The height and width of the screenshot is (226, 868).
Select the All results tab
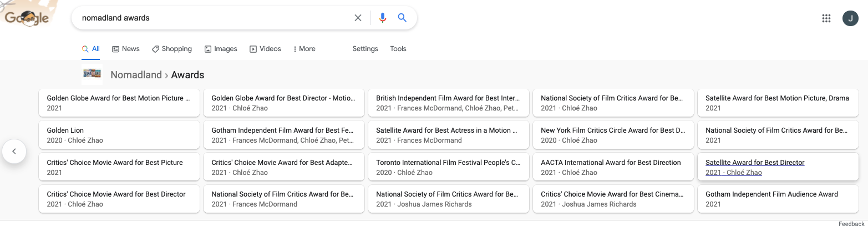pos(91,49)
